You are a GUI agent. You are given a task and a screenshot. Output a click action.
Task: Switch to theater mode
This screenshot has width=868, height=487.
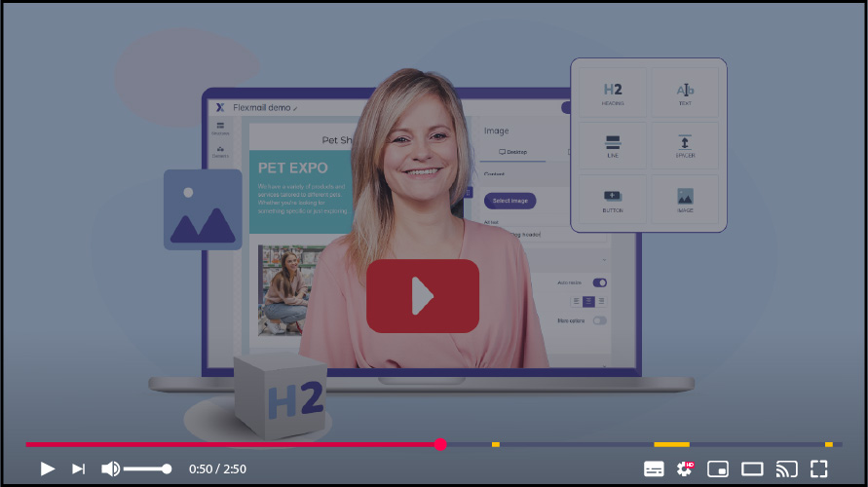(752, 468)
